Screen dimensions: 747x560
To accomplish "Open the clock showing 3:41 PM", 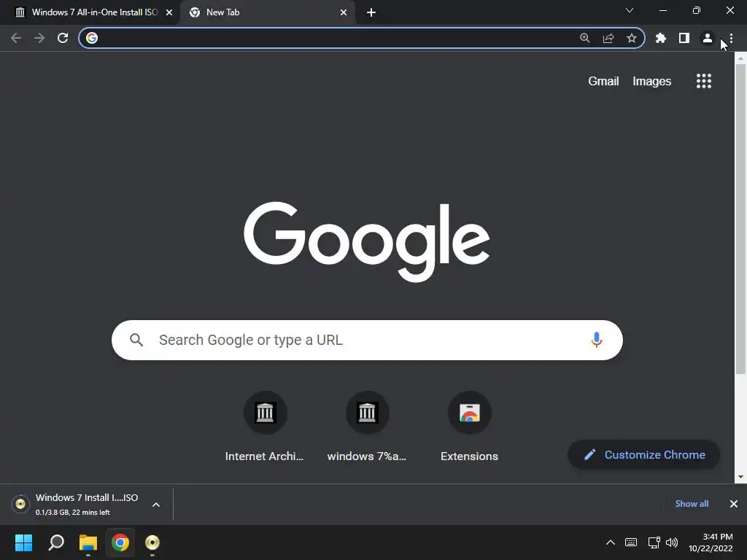I will pyautogui.click(x=711, y=542).
